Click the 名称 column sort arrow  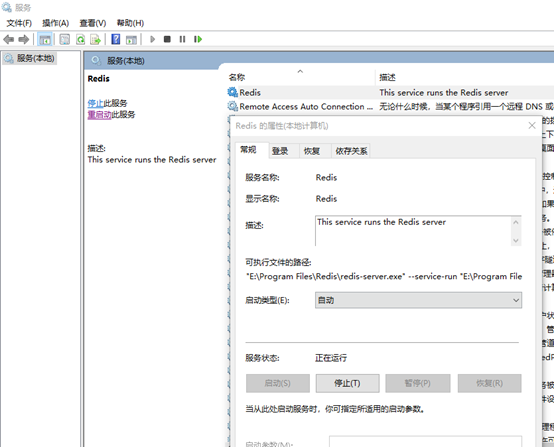pos(300,71)
